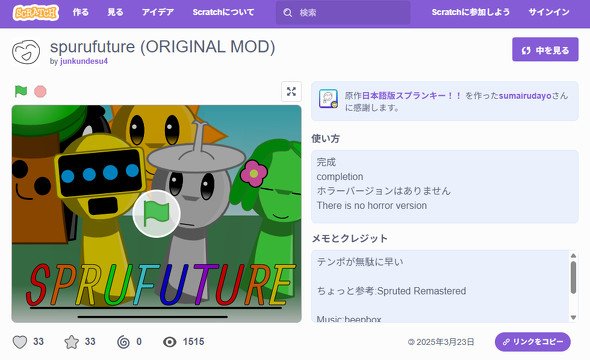
Task: Open Scratchについて in the navigation bar
Action: click(223, 12)
